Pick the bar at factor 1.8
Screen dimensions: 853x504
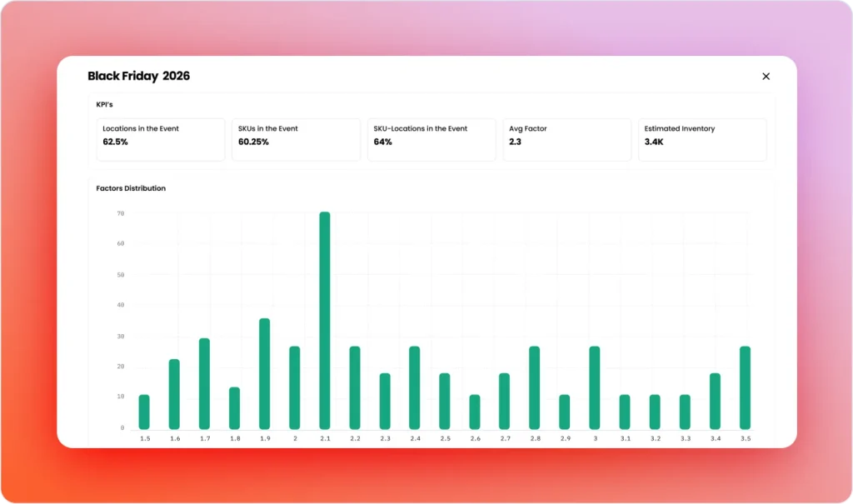pos(234,407)
